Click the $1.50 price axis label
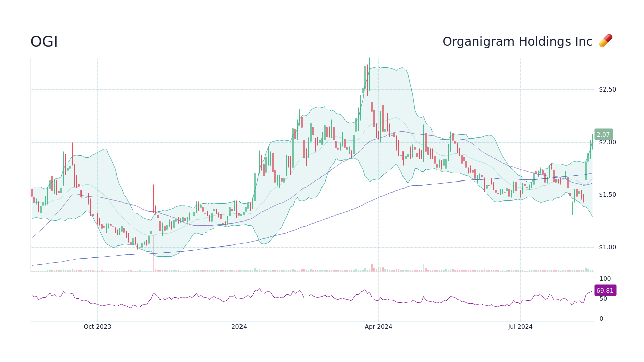 607,195
